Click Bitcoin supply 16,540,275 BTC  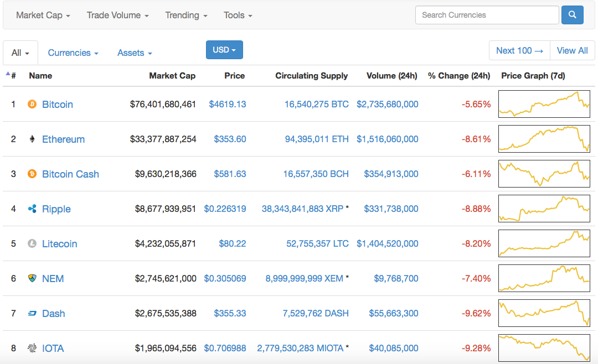317,104
